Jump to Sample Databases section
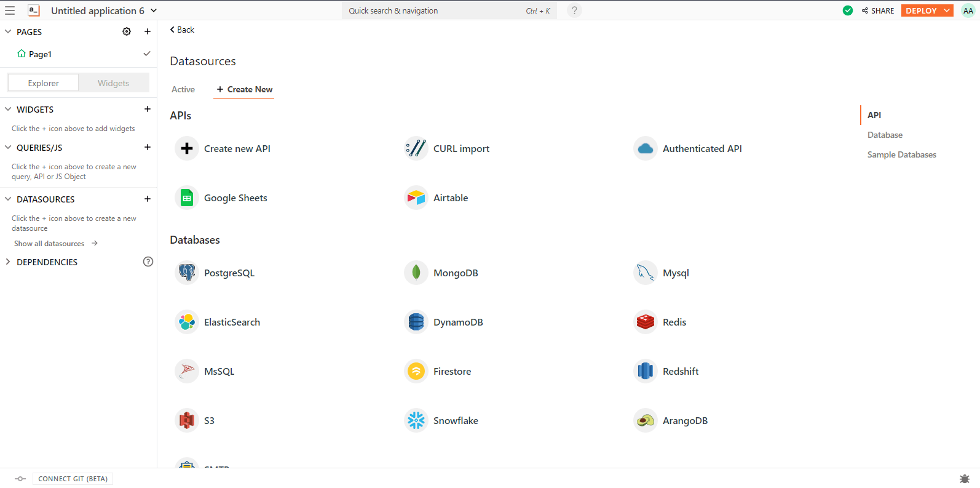Viewport: 980px width, 488px height. (901, 154)
